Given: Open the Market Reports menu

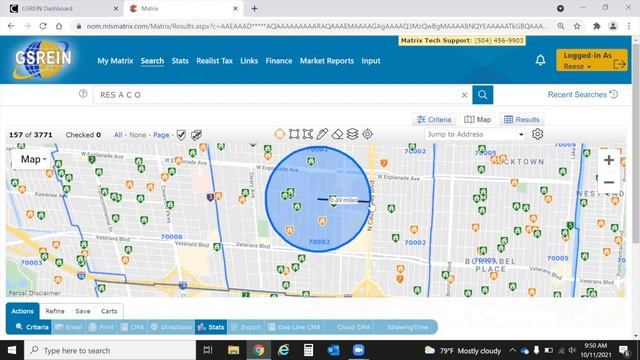Looking at the screenshot, I should click(x=327, y=61).
